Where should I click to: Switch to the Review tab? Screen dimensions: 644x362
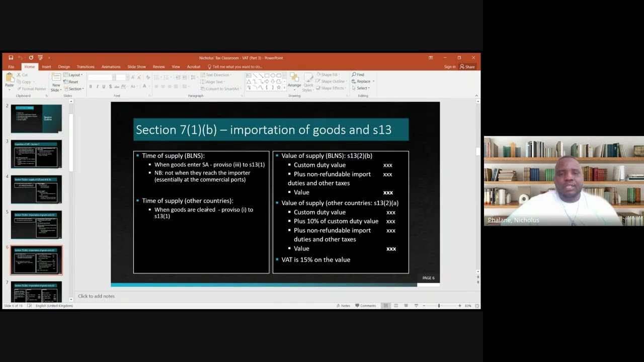click(158, 67)
